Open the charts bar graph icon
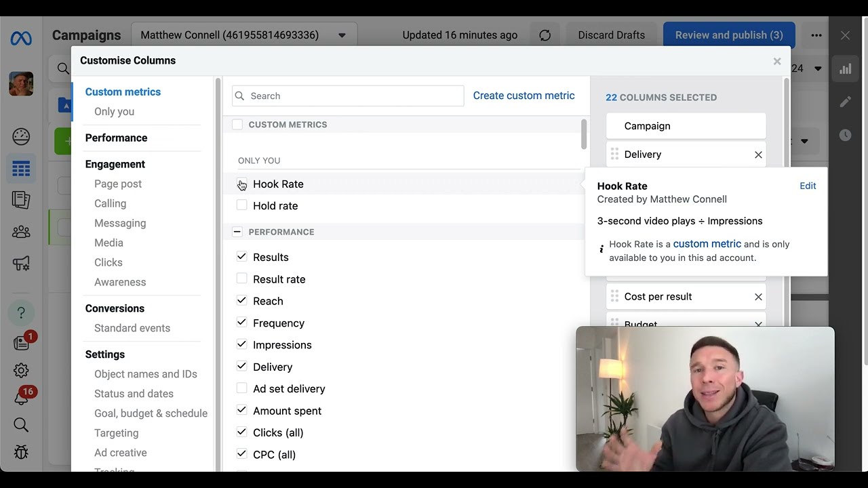 coord(845,69)
